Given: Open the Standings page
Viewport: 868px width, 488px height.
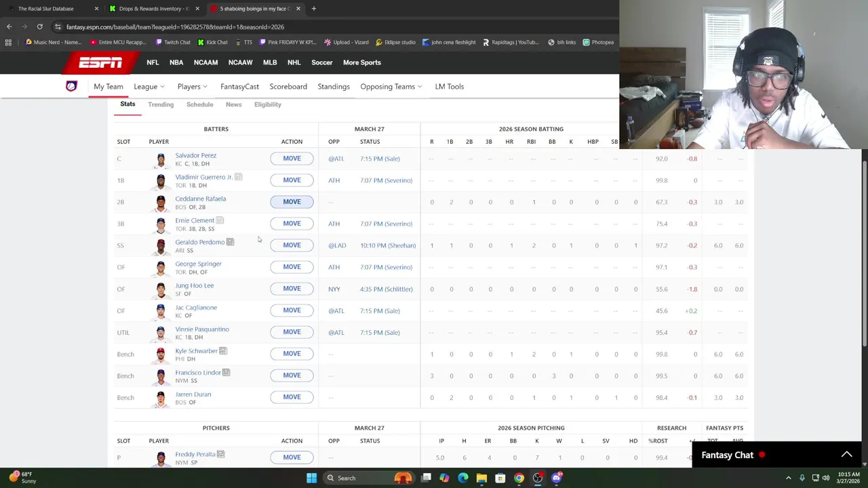Looking at the screenshot, I should point(334,87).
